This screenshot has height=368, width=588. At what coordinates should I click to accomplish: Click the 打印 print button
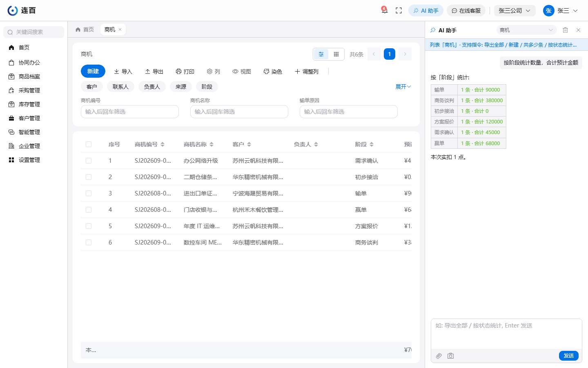(185, 72)
